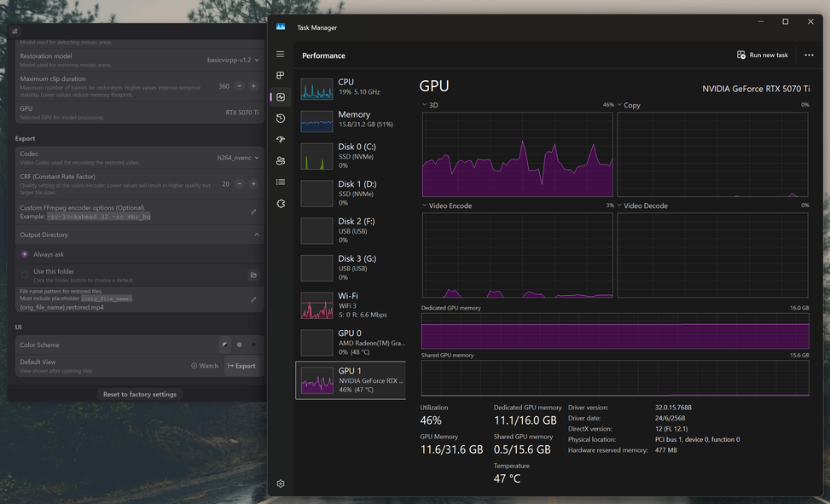The height and width of the screenshot is (504, 830).
Task: Open Processes page in Task Manager sidebar
Action: 280,75
